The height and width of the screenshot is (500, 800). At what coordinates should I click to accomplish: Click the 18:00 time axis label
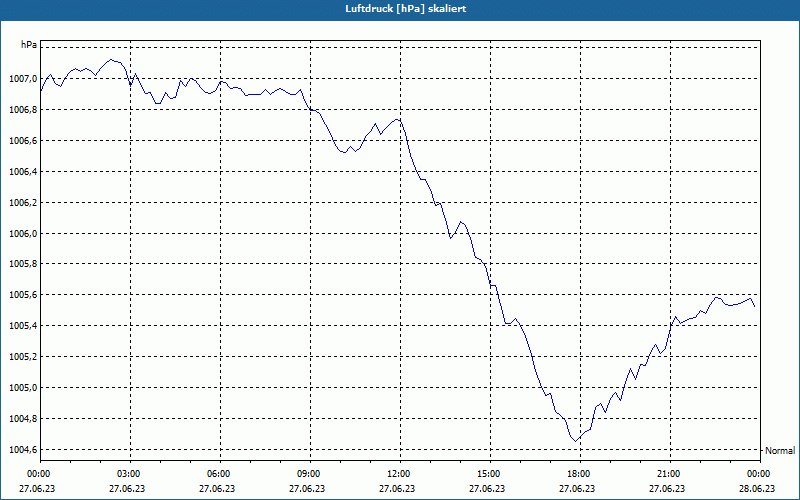(580, 474)
